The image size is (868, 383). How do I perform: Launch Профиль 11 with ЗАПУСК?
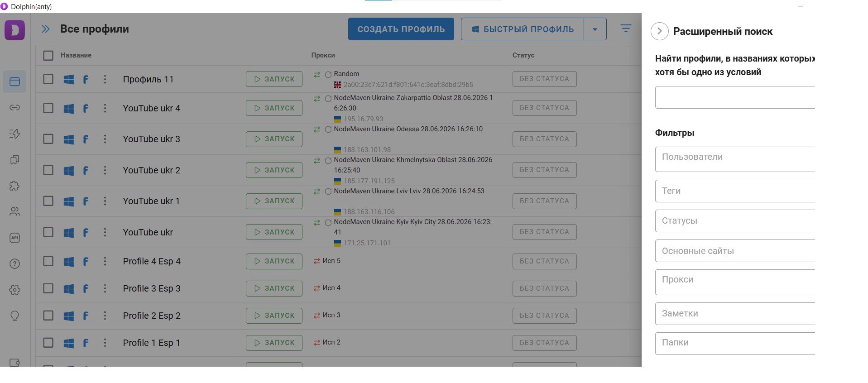coord(274,79)
